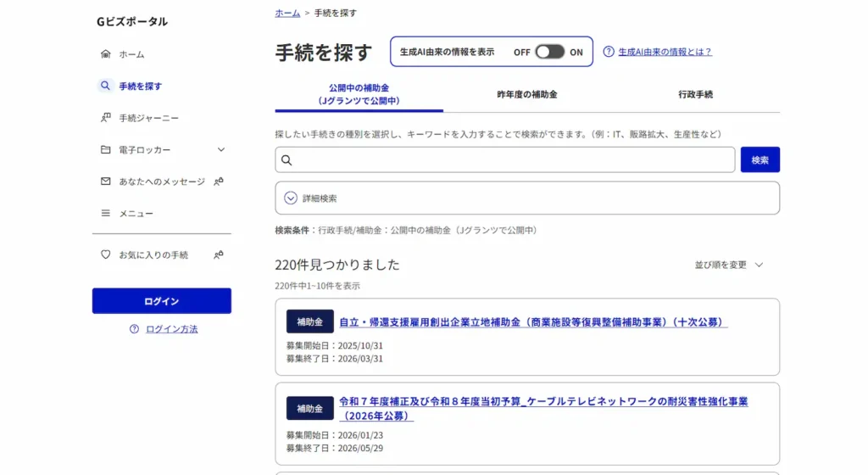This screenshot has height=475, width=868.
Task: Click the home icon in the sidebar
Action: 106,54
